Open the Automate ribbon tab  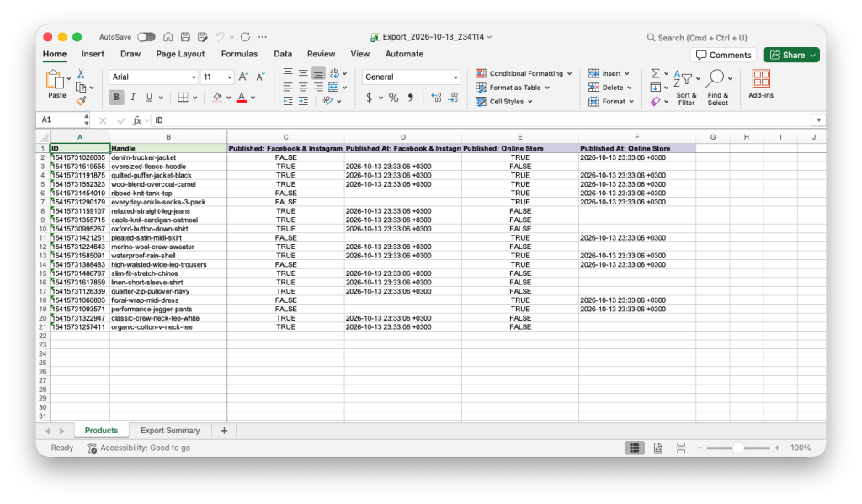point(404,54)
